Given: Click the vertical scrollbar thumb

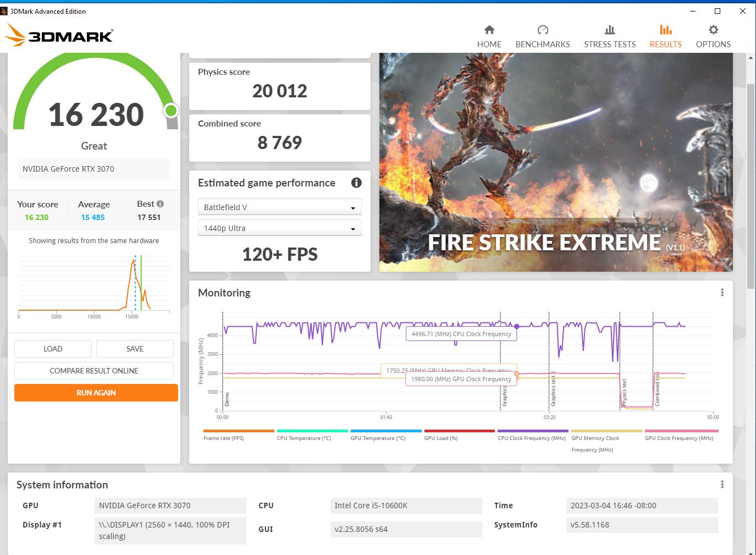Looking at the screenshot, I should click(x=751, y=186).
